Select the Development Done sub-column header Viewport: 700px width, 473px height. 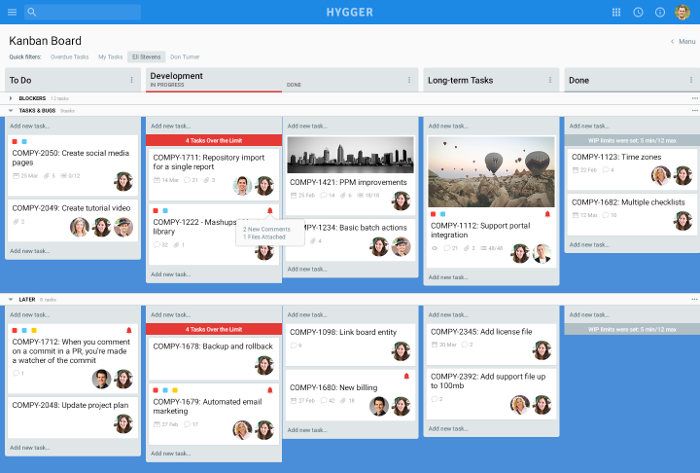[294, 85]
